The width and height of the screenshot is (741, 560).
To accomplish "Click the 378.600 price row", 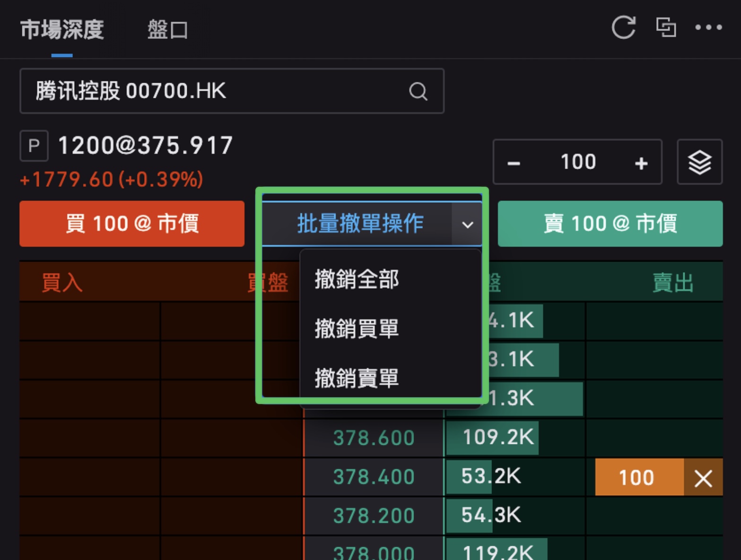I will (x=374, y=438).
